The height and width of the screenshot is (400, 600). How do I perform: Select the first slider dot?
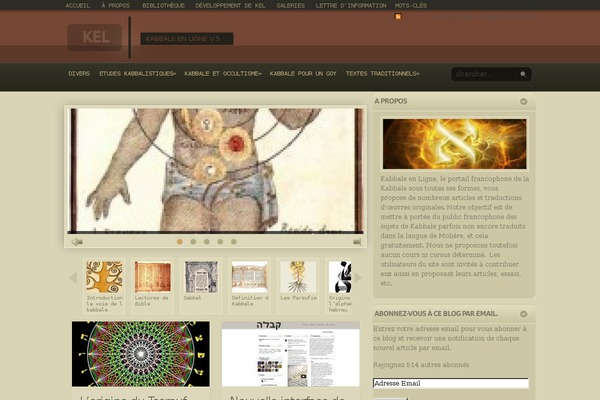[x=179, y=242]
